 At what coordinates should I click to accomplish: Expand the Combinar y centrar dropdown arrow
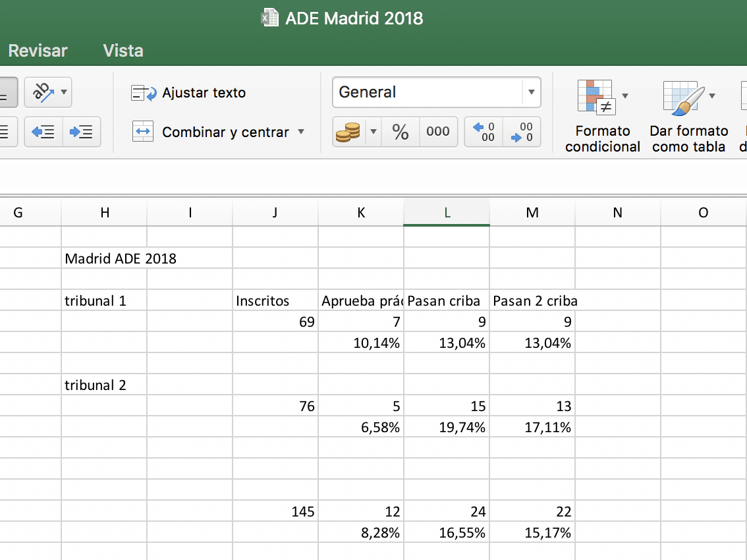click(x=301, y=132)
